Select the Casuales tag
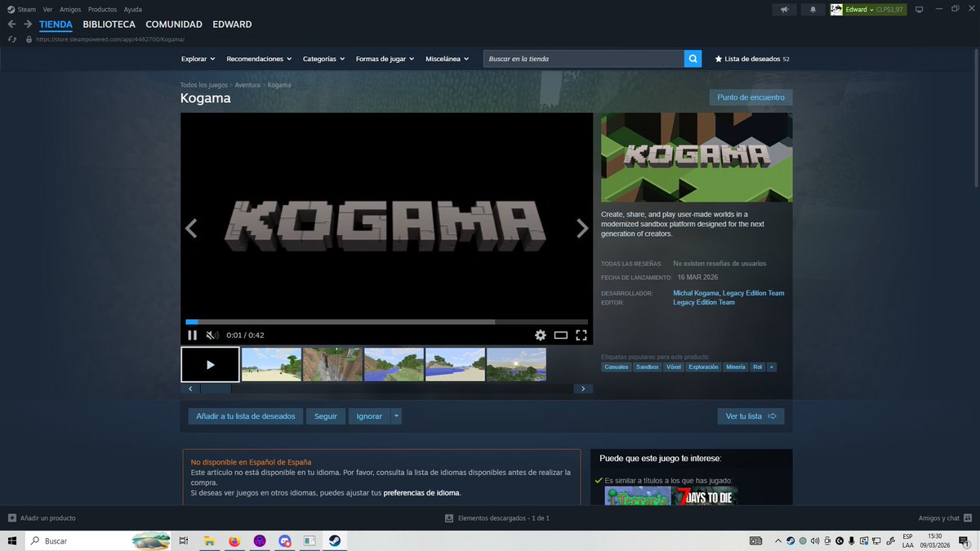 [x=616, y=367]
